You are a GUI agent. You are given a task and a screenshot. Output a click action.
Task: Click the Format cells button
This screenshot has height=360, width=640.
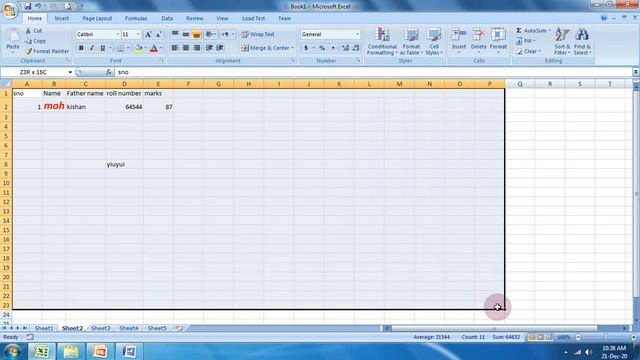point(498,42)
